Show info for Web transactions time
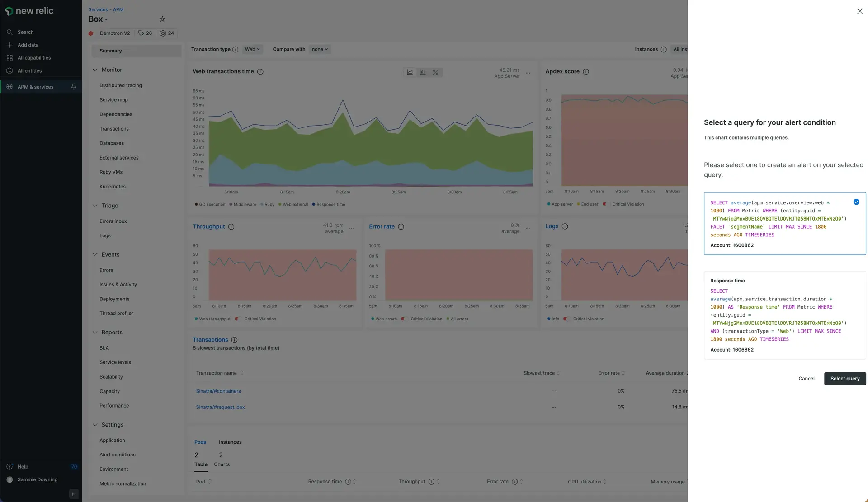The image size is (868, 502). click(x=260, y=72)
